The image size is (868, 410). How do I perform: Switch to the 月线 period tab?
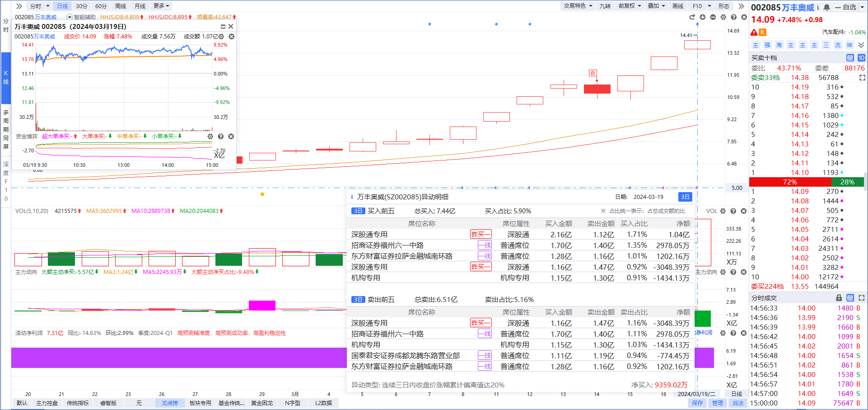click(x=140, y=6)
